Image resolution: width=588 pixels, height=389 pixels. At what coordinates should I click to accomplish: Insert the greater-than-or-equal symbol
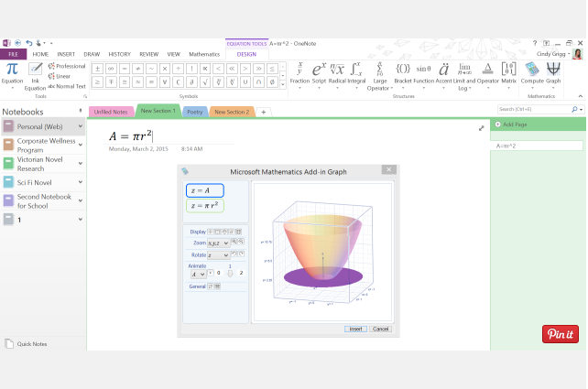[97, 81]
